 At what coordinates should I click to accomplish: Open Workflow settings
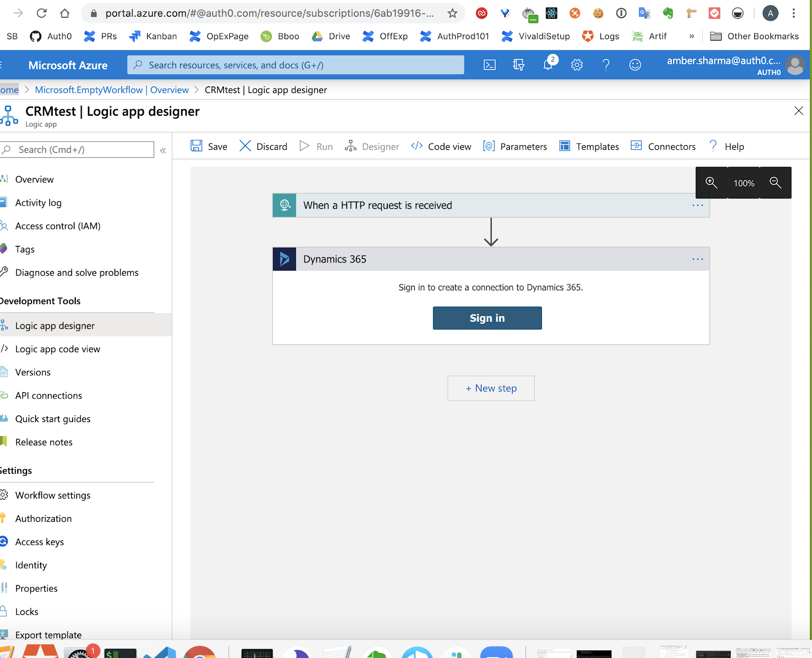(x=53, y=495)
